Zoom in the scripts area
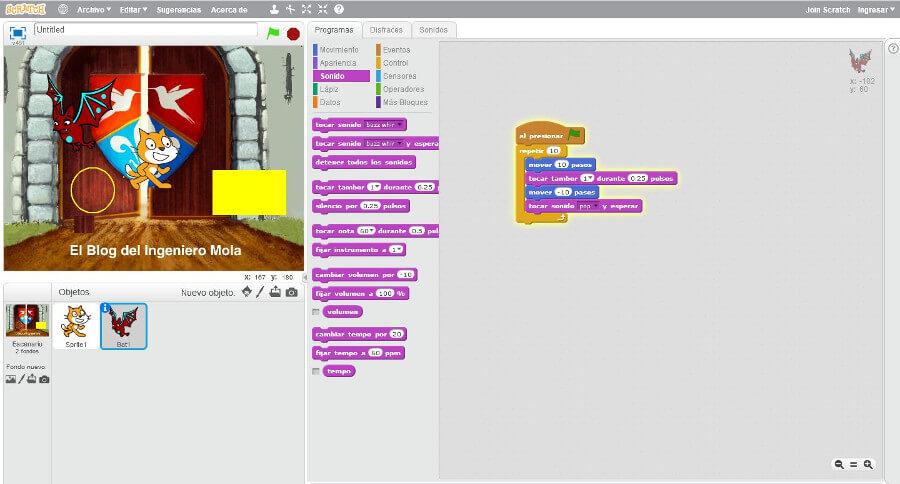 pos(868,464)
